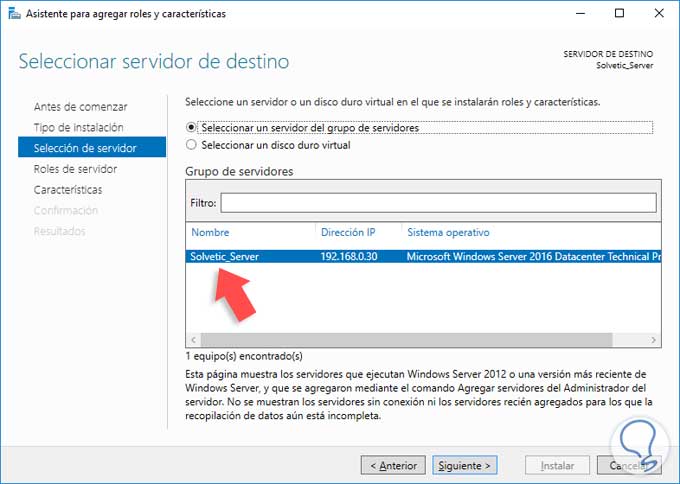Minimize the wizard window
Image resolution: width=680 pixels, height=484 pixels.
point(580,13)
